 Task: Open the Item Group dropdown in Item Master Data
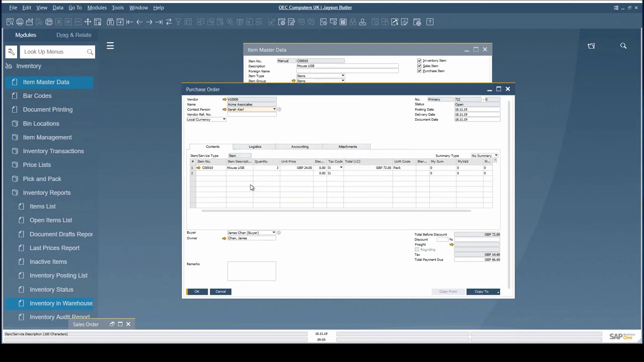coord(343,81)
